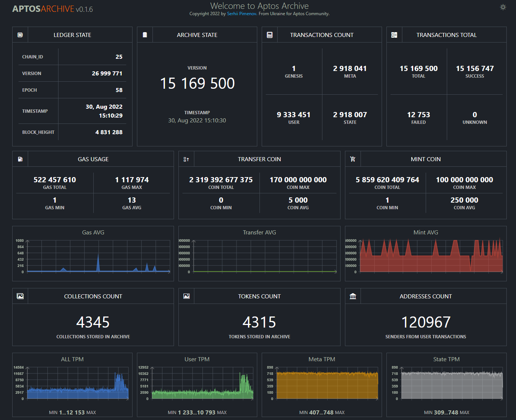The image size is (516, 420).
Task: Click the Transfer Coin sort icon
Action: pos(186,159)
